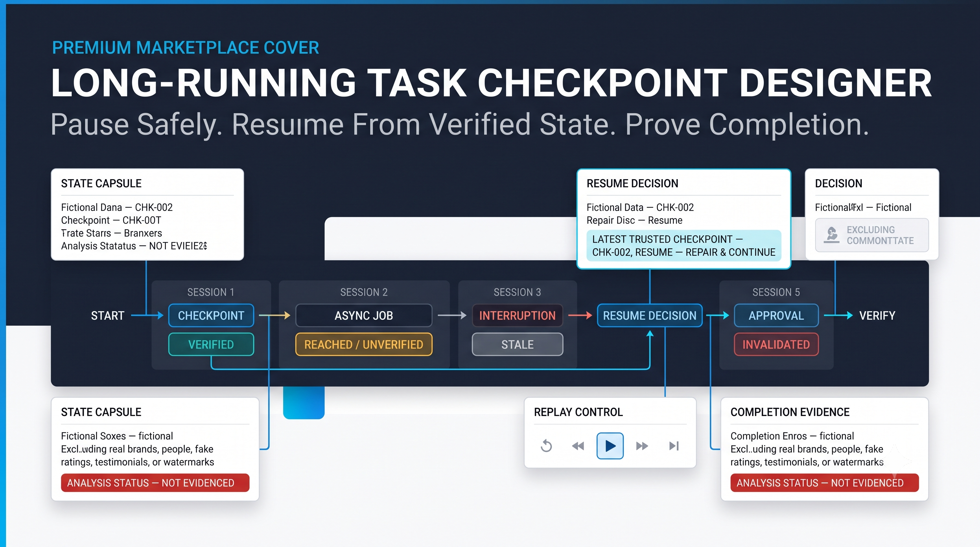980x547 pixels.
Task: Click the STALE status badge
Action: click(x=517, y=345)
